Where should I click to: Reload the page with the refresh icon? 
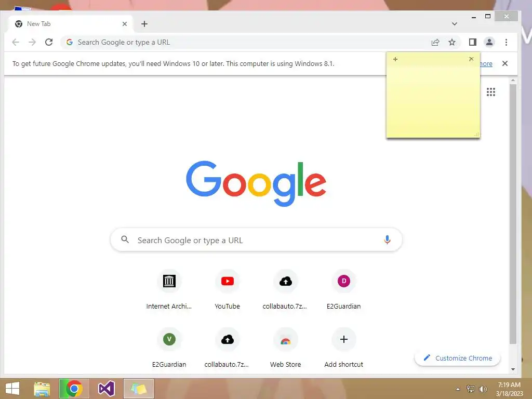[x=49, y=42]
